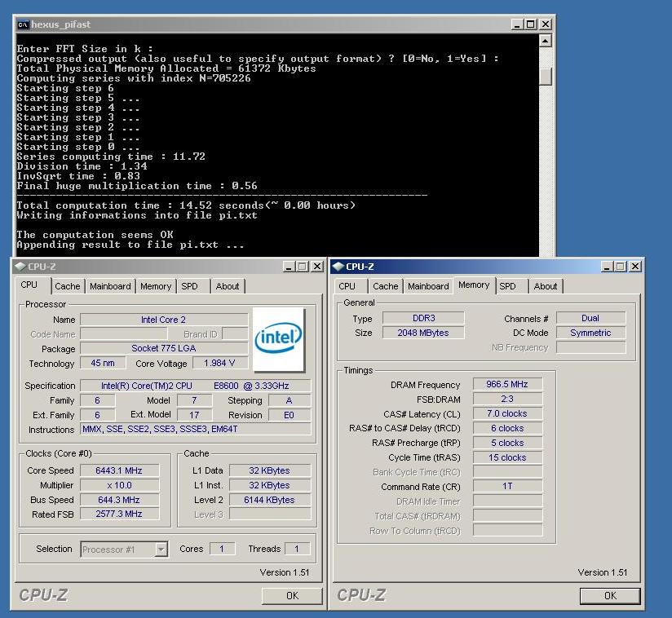Open Mainboard tab in right CPU-Z window
Image resolution: width=672 pixels, height=618 pixels.
coord(428,286)
